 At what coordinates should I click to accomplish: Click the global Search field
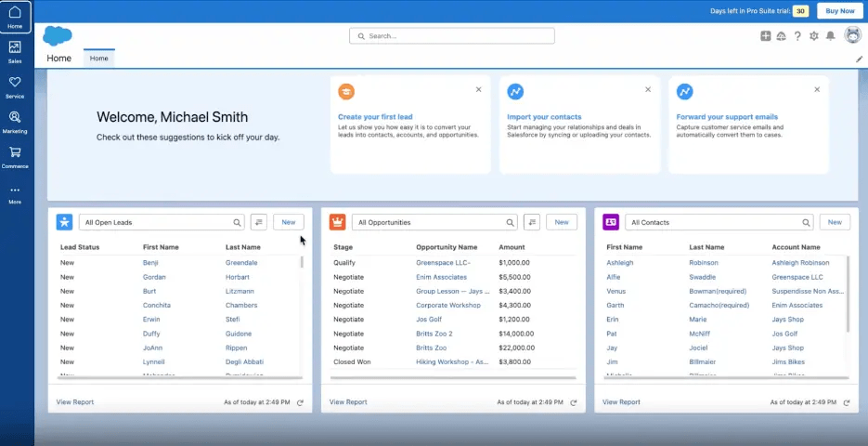tap(452, 36)
